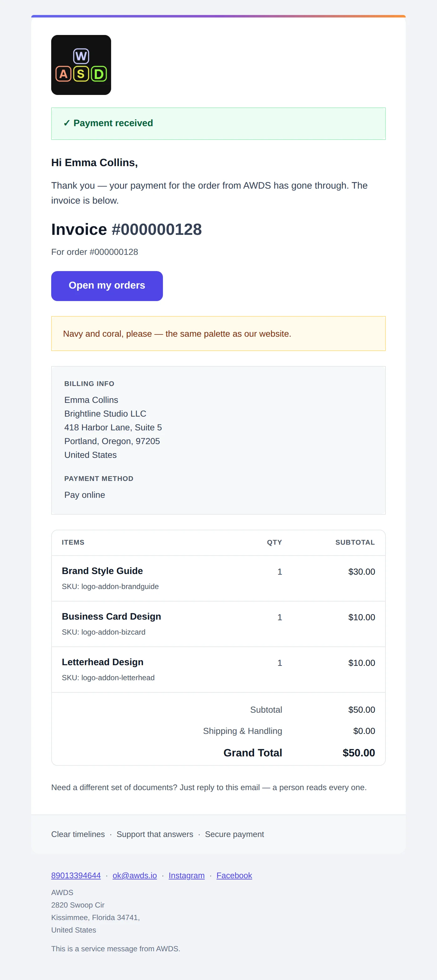Click SKU logo-addon-brandguide text

click(110, 586)
